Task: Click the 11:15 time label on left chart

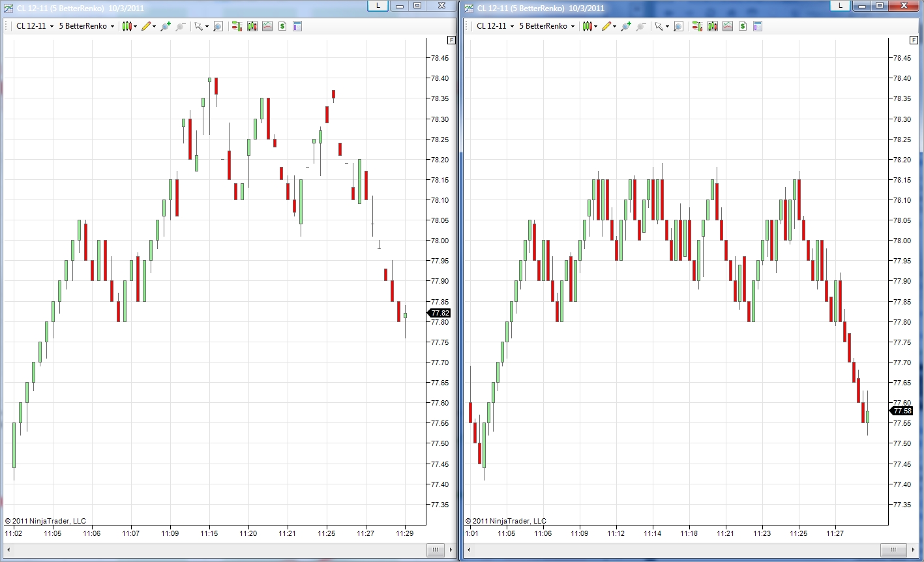Action: click(209, 533)
